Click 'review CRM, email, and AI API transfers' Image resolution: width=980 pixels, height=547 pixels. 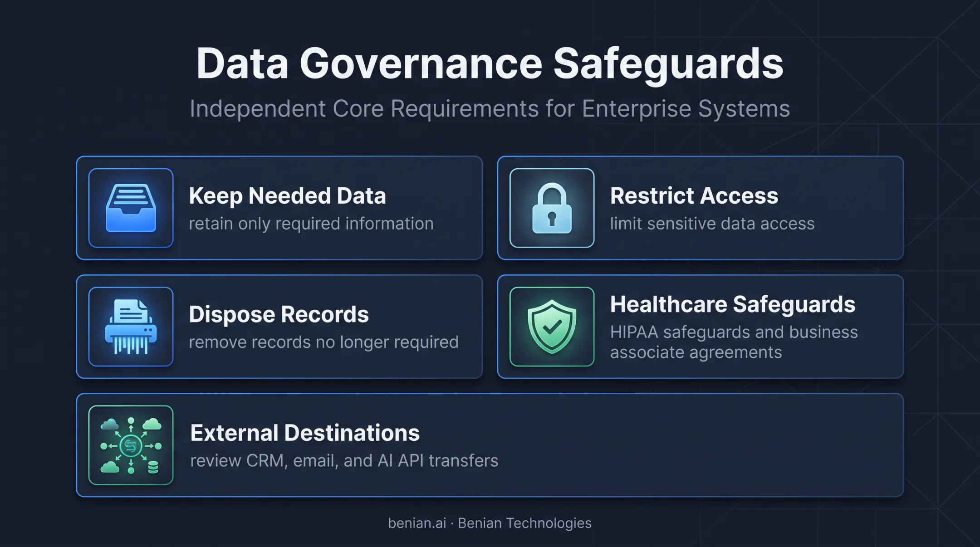pos(344,461)
